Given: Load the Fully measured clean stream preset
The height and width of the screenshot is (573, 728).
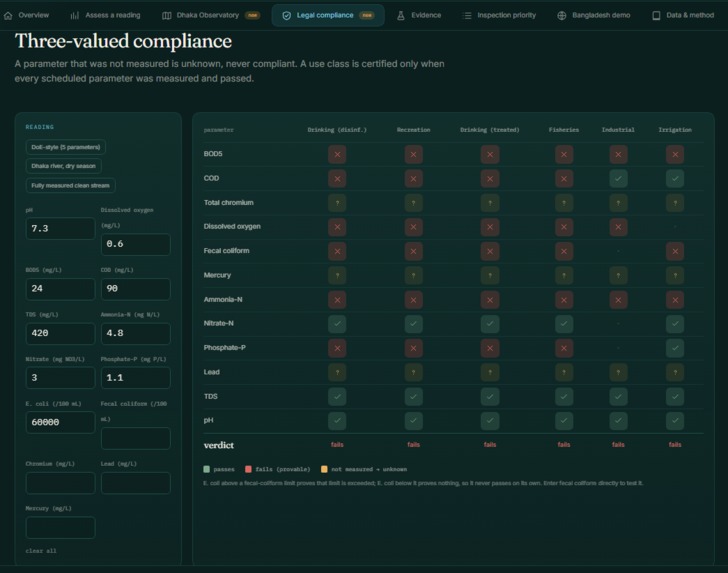Looking at the screenshot, I should (71, 185).
